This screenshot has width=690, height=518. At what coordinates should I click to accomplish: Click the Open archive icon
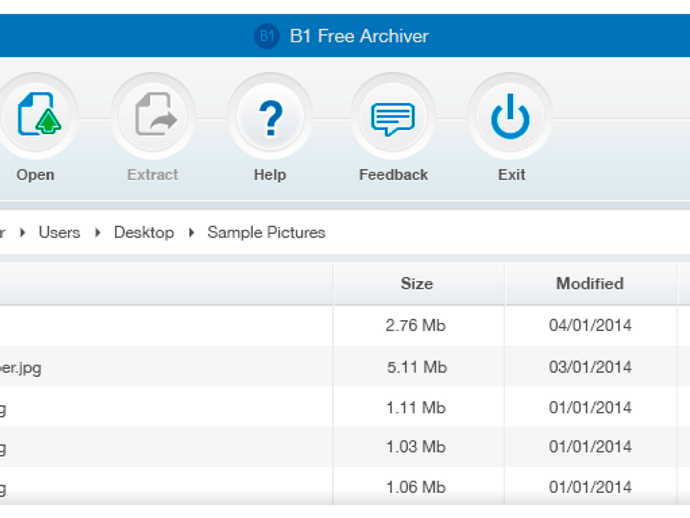pyautogui.click(x=38, y=114)
